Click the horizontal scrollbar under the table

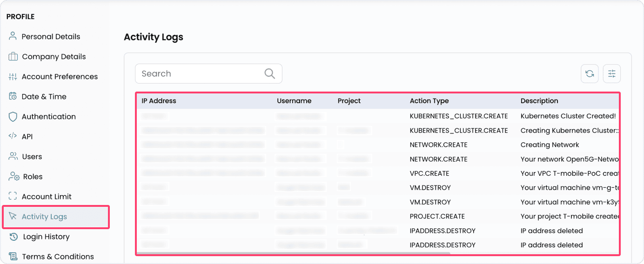[x=293, y=253]
